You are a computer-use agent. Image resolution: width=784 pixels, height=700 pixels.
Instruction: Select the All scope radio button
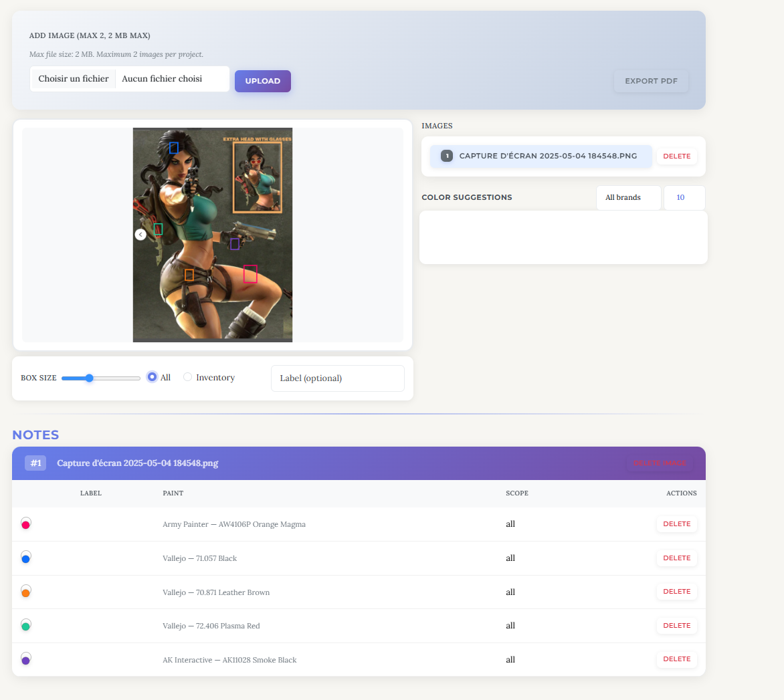tap(152, 377)
